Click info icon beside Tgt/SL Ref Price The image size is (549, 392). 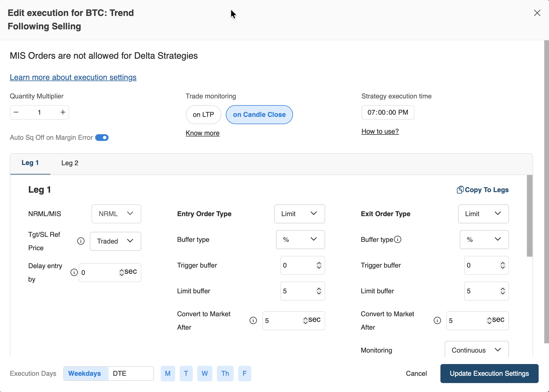(x=81, y=241)
